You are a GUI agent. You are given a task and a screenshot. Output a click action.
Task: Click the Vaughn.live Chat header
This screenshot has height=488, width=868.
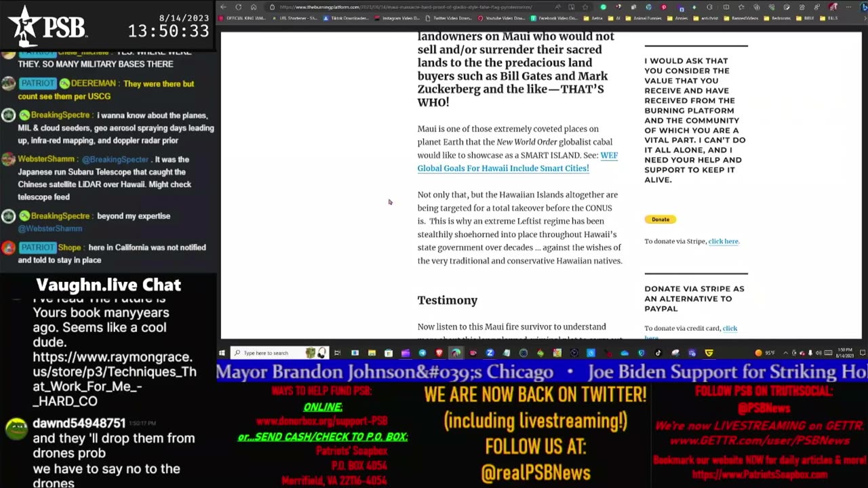click(x=108, y=285)
